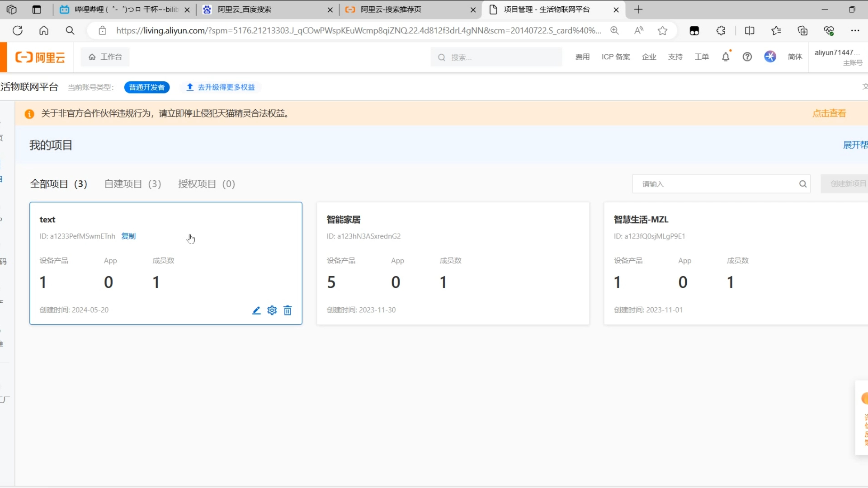Screen dimensions: 868x488
Task: Open browser extensions puzzle icon
Action: [721, 31]
